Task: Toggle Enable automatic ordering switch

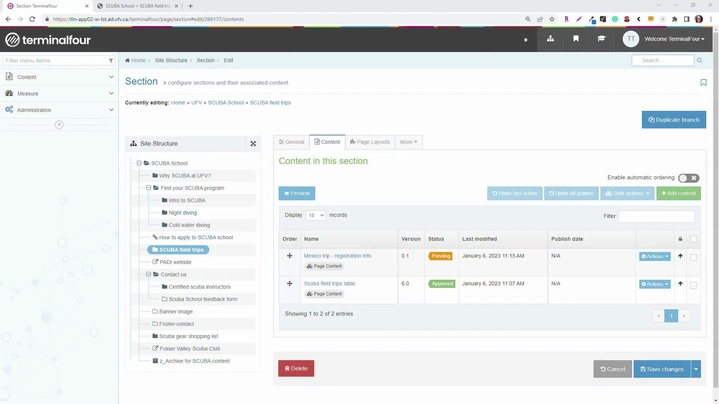Action: click(x=688, y=178)
